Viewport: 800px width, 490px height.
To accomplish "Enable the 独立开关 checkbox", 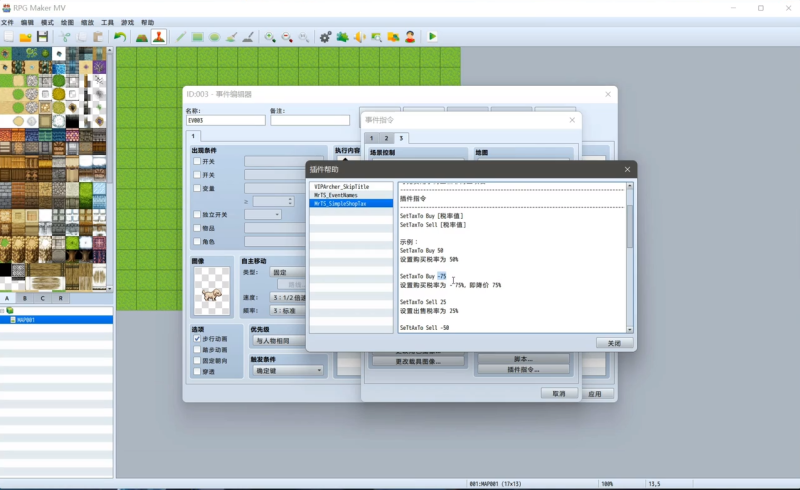I will 197,214.
